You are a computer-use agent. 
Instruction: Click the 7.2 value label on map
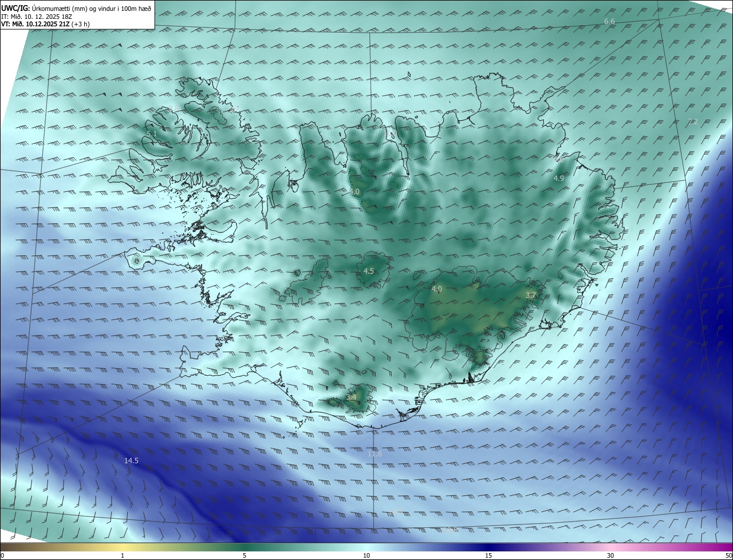pyautogui.click(x=693, y=121)
